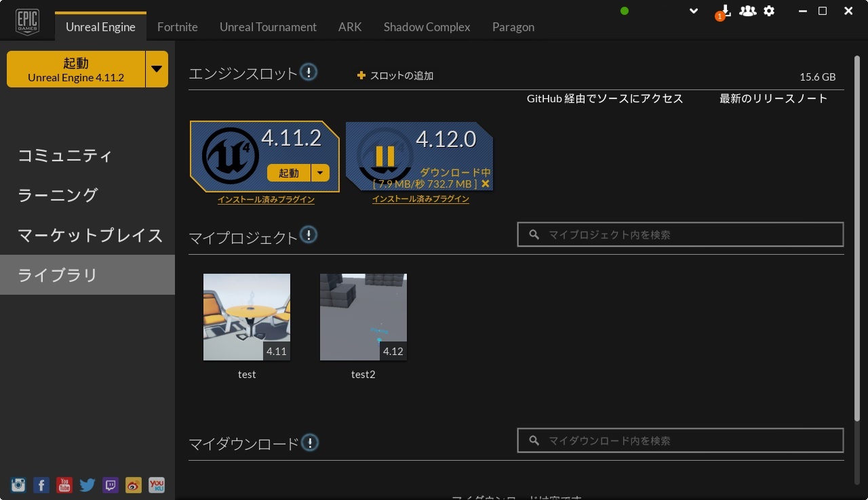
Task: Pause the 4.12.0 engine download
Action: 384,155
